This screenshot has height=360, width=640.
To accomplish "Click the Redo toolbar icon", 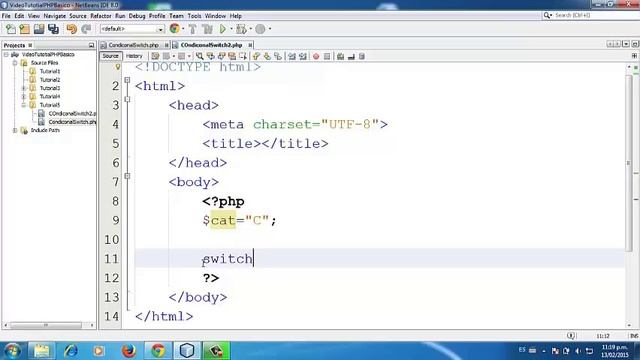I will (x=86, y=29).
